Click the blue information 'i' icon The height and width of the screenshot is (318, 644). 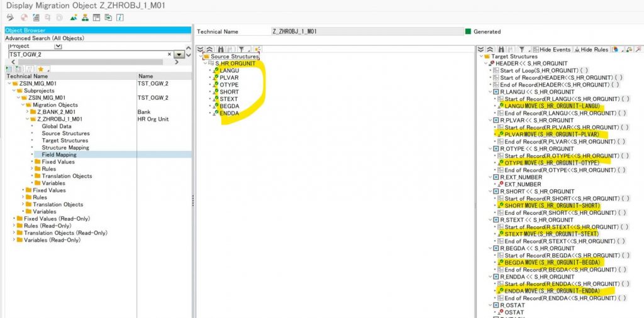tap(120, 18)
